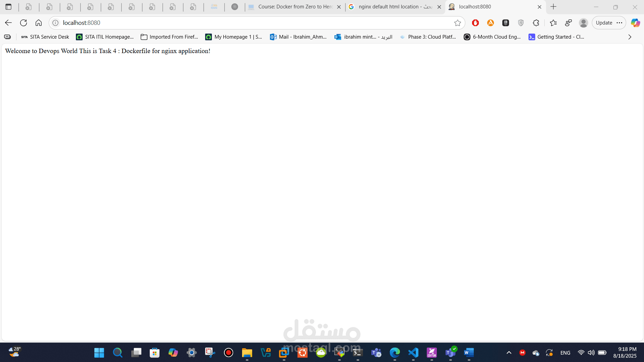Open Windows Search from the taskbar
This screenshot has height=362, width=644.
coord(118,353)
